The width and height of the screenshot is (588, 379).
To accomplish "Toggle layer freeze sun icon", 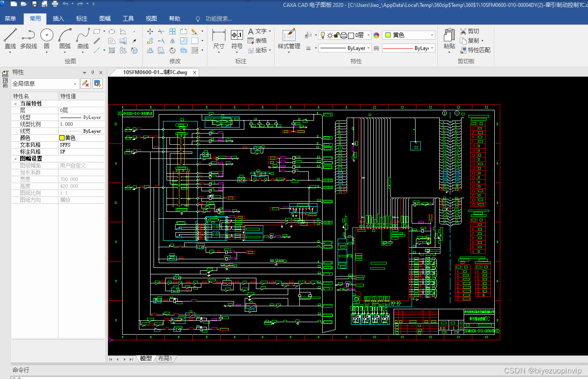I will [x=329, y=35].
